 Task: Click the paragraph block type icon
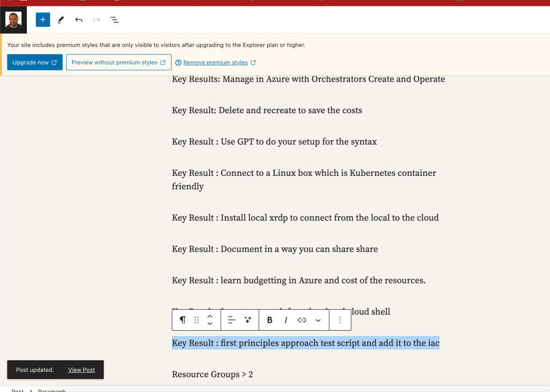183,320
